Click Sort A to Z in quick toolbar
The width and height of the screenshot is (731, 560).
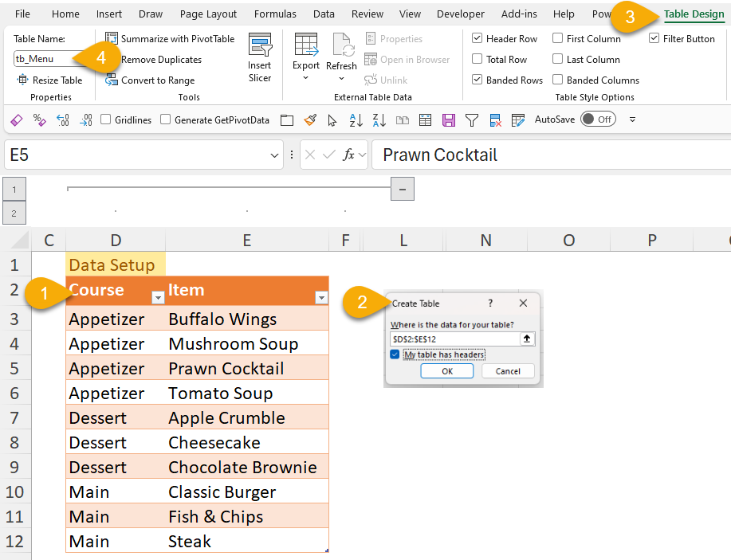click(x=356, y=120)
